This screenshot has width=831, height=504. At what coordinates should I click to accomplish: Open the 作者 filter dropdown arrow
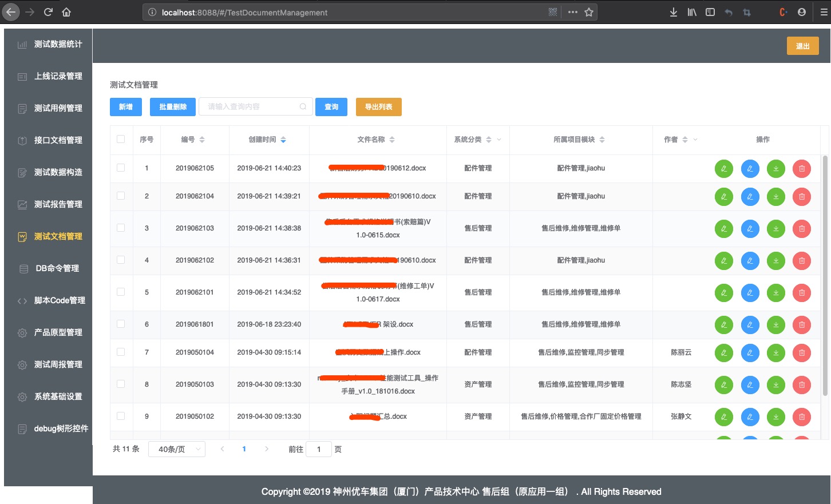coord(695,140)
